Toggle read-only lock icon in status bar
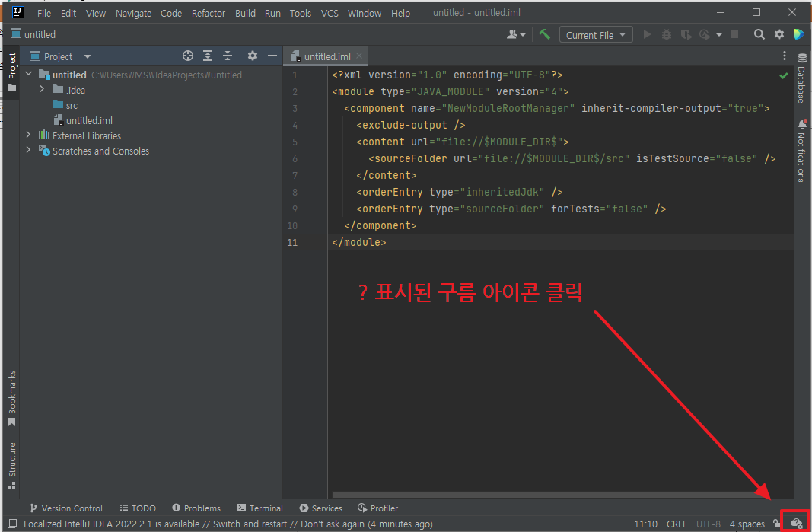812x532 pixels. (776, 524)
